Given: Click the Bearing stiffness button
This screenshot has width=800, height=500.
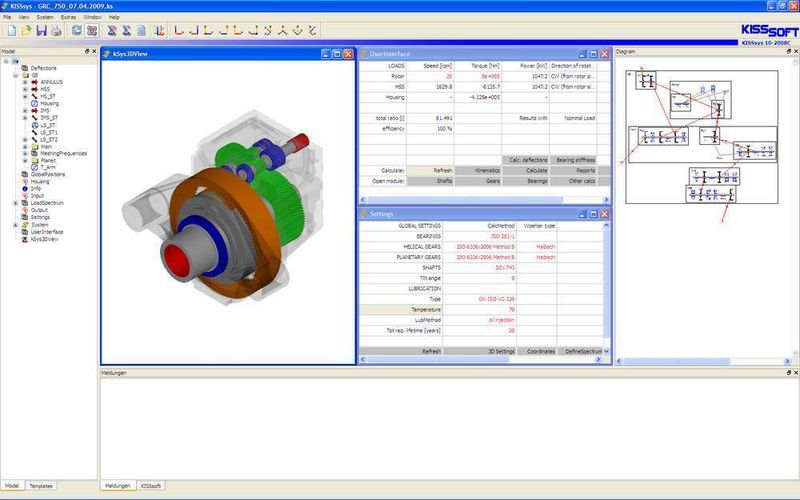Looking at the screenshot, I should [573, 160].
